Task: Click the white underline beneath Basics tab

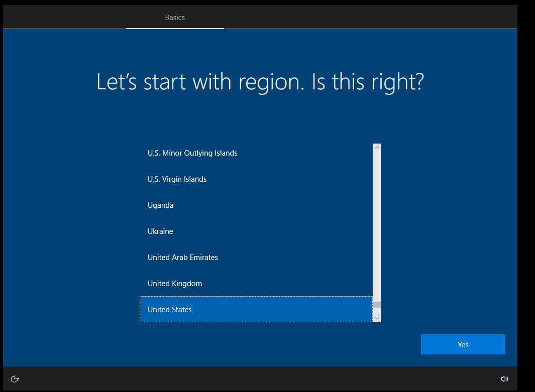Action: [175, 29]
